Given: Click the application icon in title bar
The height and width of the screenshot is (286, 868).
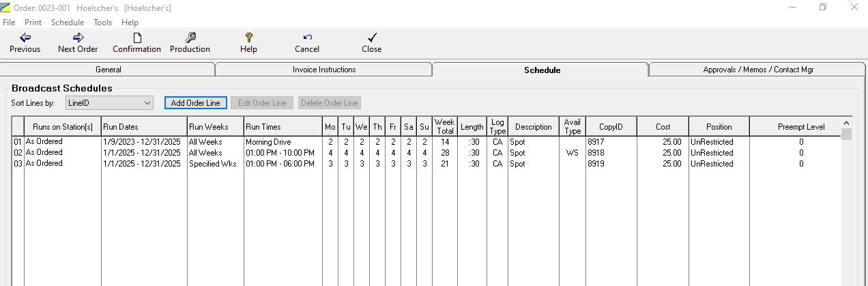Looking at the screenshot, I should click(x=5, y=8).
